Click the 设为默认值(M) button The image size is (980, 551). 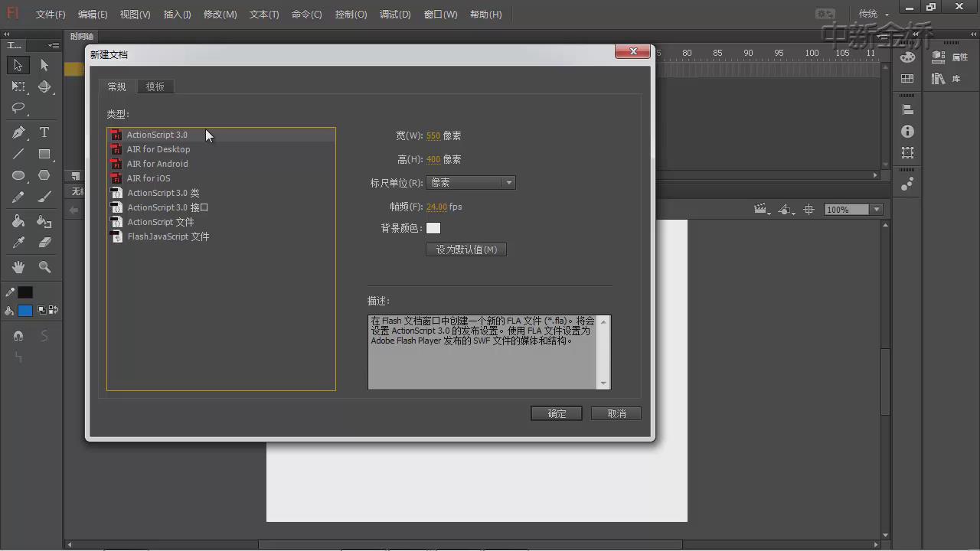coord(466,249)
